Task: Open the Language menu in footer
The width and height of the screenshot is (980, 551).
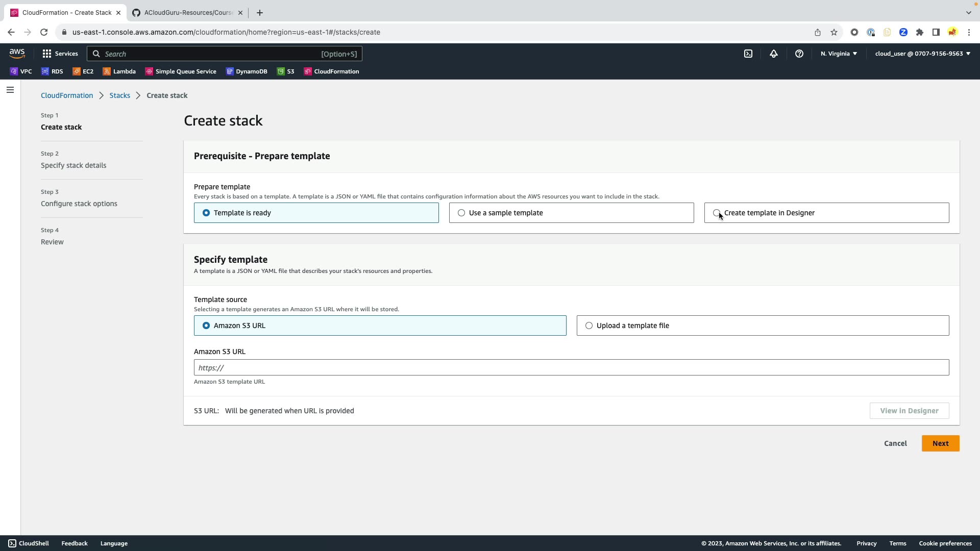Action: pos(114,543)
